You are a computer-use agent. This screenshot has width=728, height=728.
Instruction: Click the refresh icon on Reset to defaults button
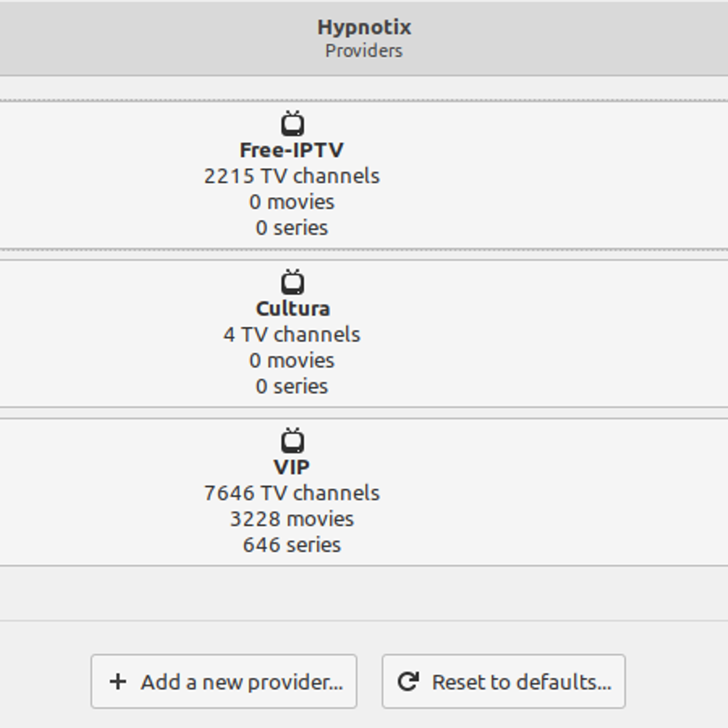[409, 681]
